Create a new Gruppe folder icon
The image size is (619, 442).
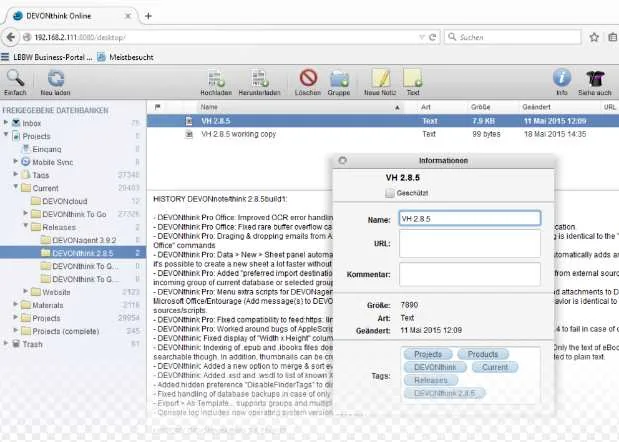point(339,79)
